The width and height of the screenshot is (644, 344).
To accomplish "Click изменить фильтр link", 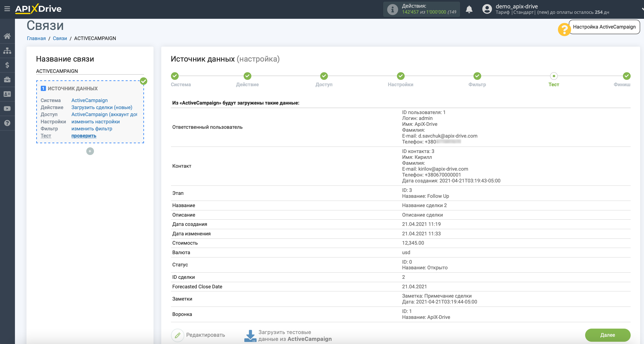I will click(x=92, y=128).
